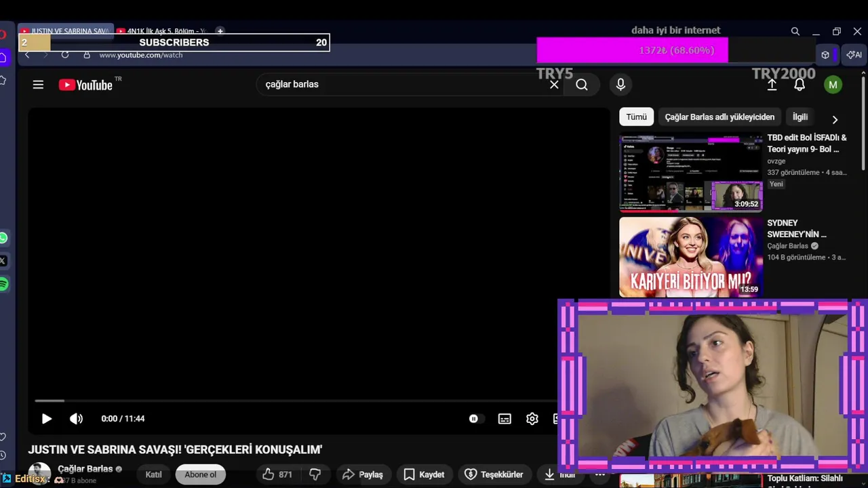The width and height of the screenshot is (868, 488).
Task: Click the browser address bar URL
Action: point(141,55)
